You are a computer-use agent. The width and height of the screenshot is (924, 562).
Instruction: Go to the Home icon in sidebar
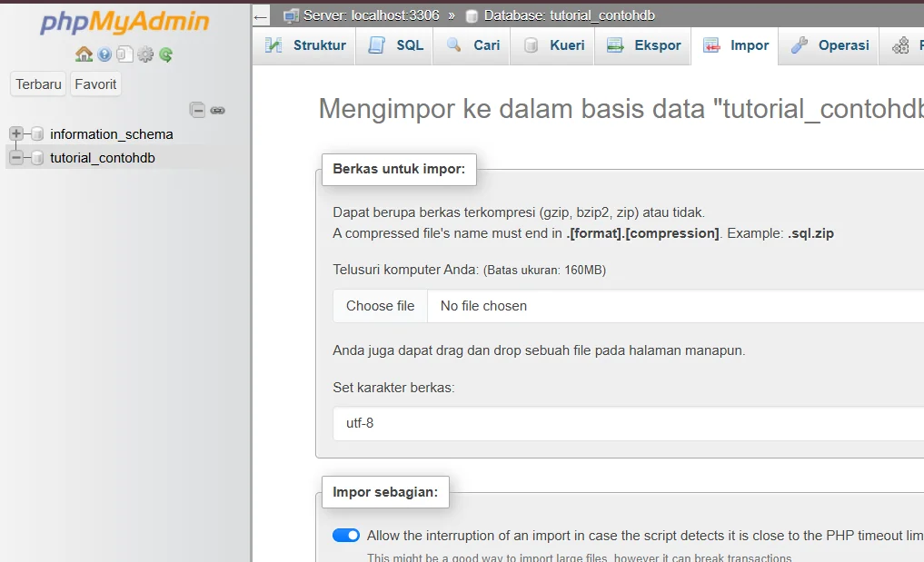tap(84, 54)
